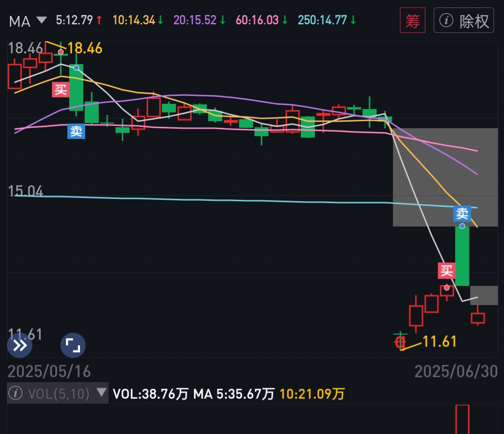The width and height of the screenshot is (504, 434).
Task: Tap the MA 5:35.67万 volume average
Action: [x=234, y=394]
